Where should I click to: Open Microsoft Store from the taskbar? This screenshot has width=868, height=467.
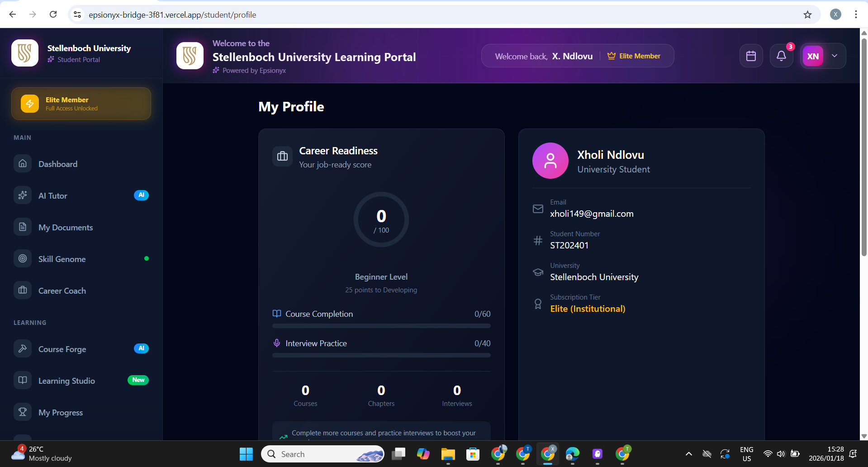(473, 454)
